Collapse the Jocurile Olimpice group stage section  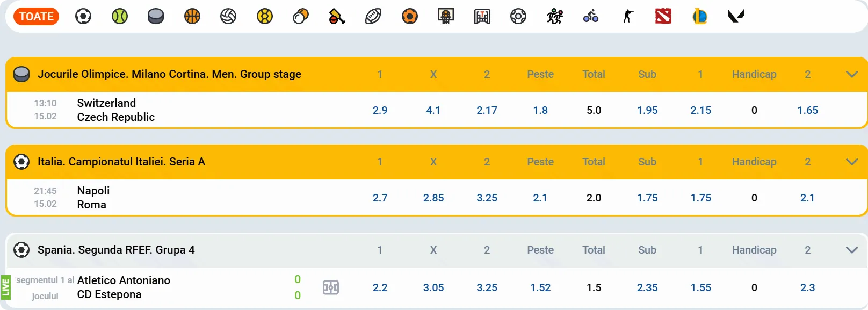click(x=852, y=74)
